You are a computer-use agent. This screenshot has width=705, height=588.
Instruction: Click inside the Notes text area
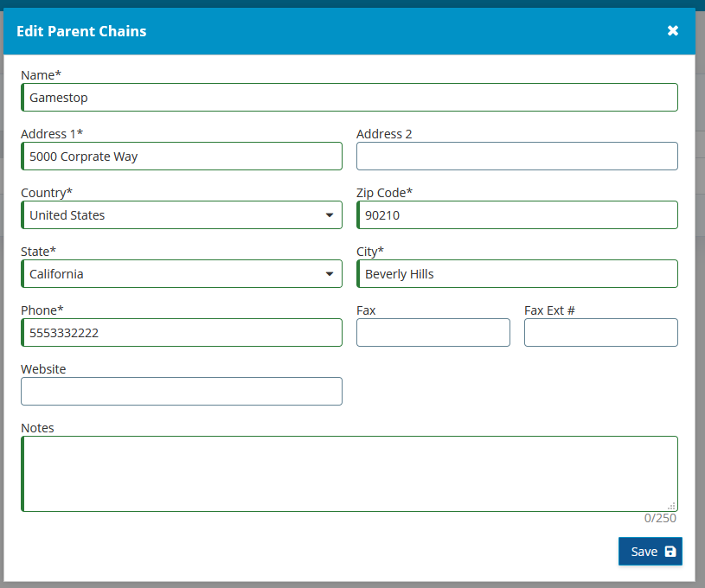pyautogui.click(x=349, y=474)
